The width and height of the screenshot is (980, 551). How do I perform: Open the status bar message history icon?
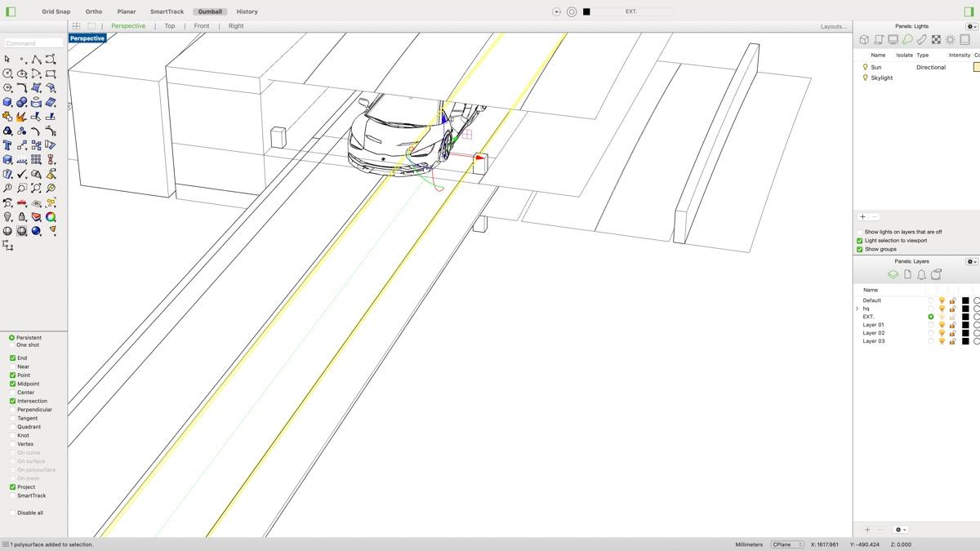tap(5, 544)
